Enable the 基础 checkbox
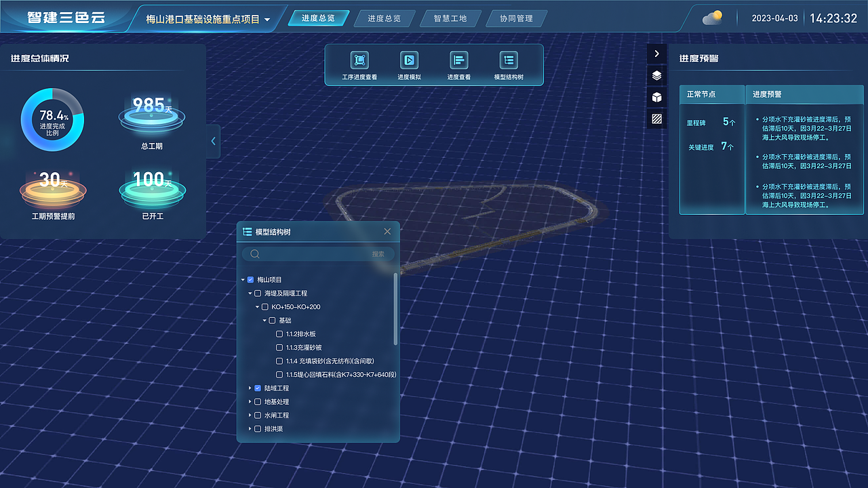 pyautogui.click(x=272, y=321)
